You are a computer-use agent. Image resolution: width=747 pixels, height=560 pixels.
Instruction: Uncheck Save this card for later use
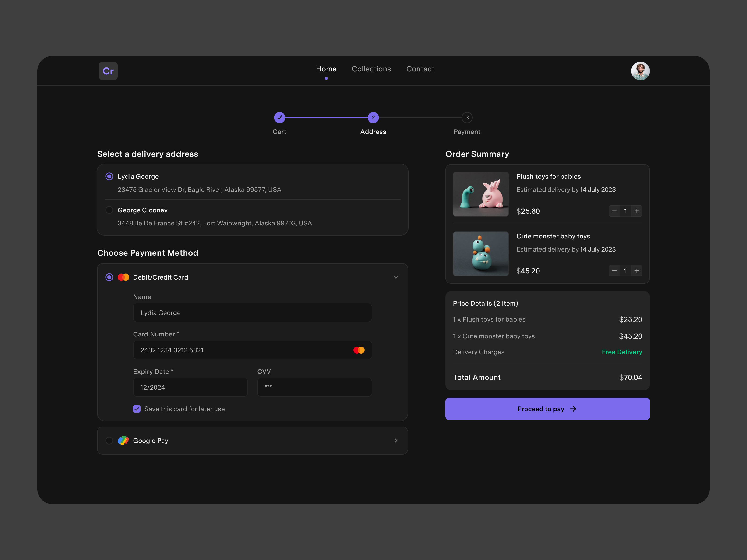136,409
